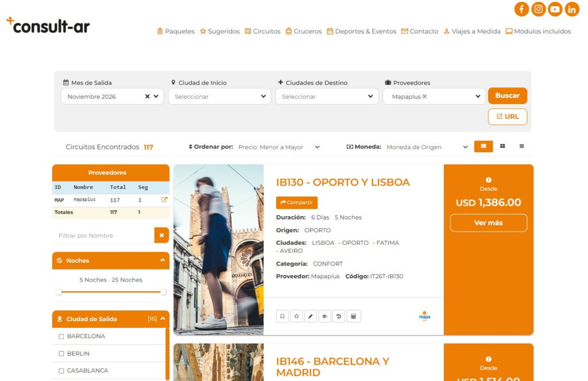Check the BERLIN departure city checkbox
This screenshot has height=381, width=588.
[x=61, y=353]
